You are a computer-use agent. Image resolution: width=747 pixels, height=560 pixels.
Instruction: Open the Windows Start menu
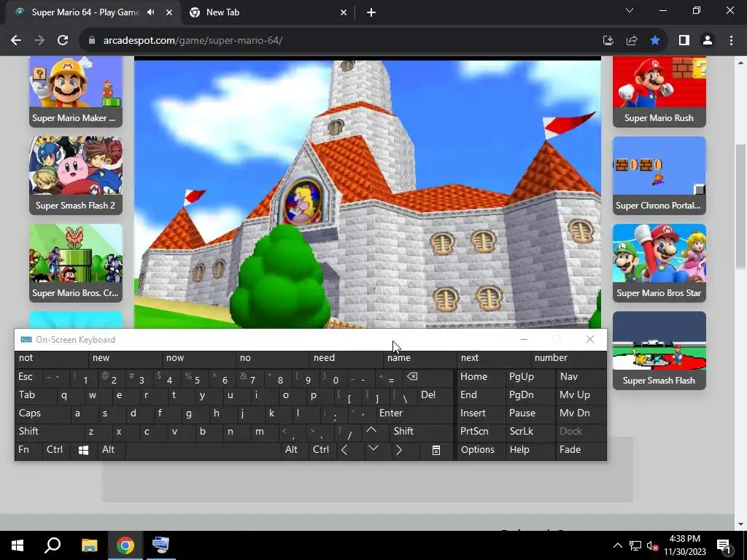coord(18,545)
